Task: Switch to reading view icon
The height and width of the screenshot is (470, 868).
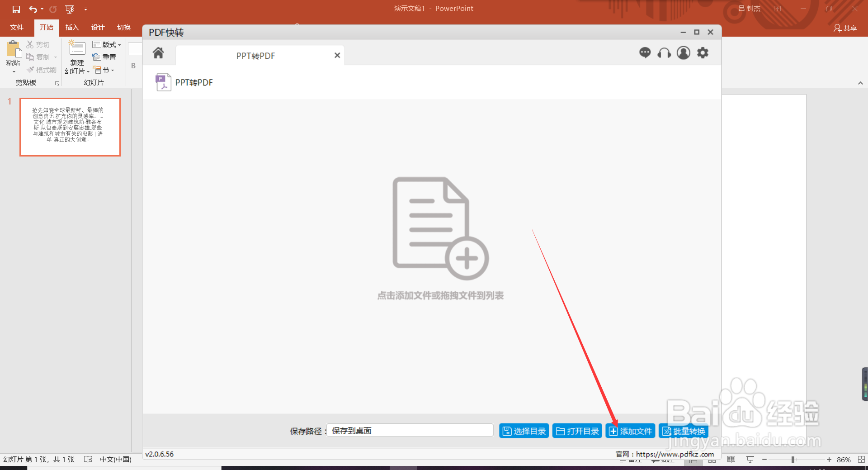Action: [731, 460]
